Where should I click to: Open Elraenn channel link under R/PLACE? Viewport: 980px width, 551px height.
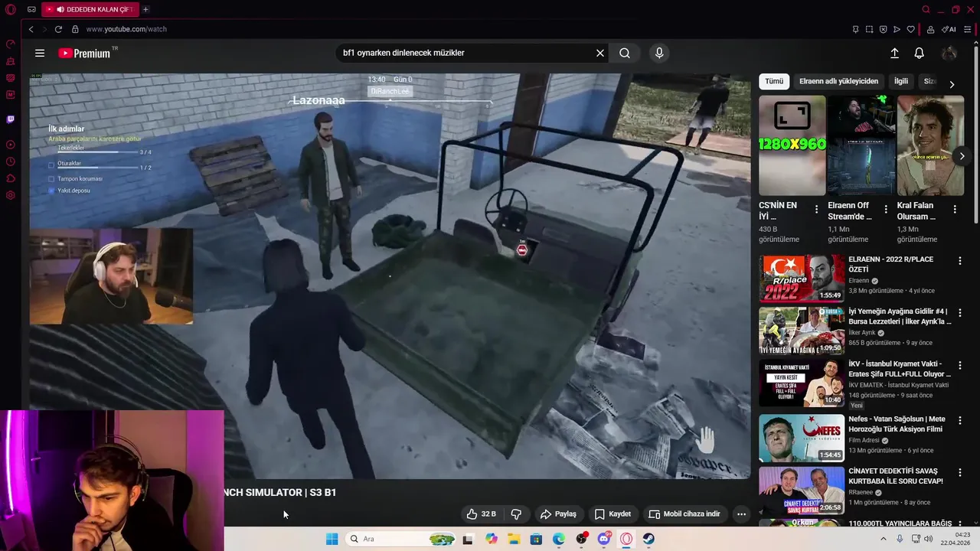[x=859, y=281]
